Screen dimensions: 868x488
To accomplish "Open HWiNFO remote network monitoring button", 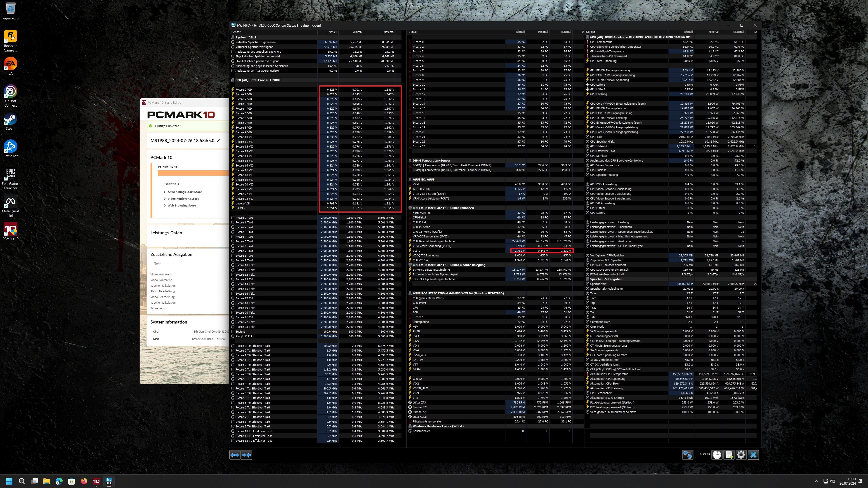I will click(x=688, y=455).
